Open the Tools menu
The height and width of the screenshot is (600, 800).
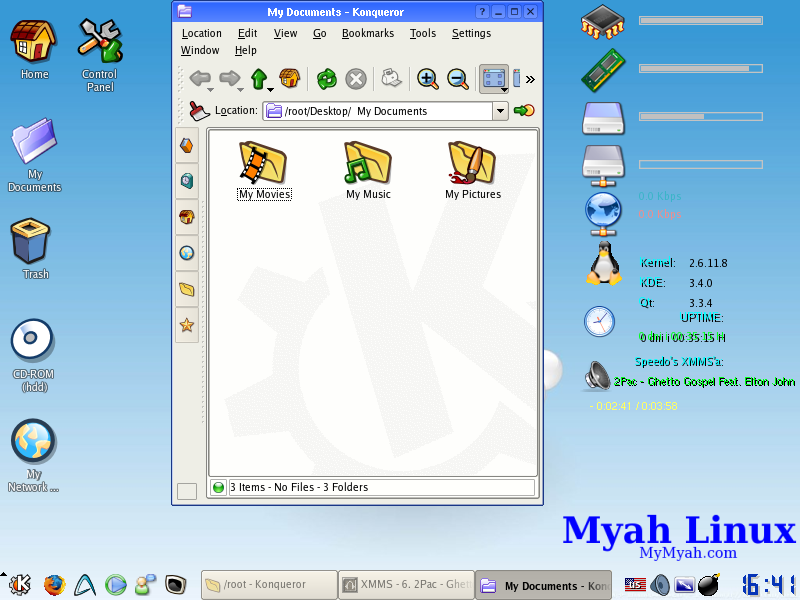[423, 33]
